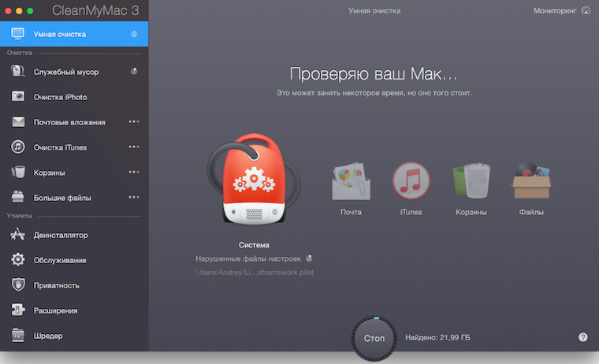This screenshot has height=364, width=599.
Task: Click the Почтовые вложения envelope icon
Action: [18, 122]
